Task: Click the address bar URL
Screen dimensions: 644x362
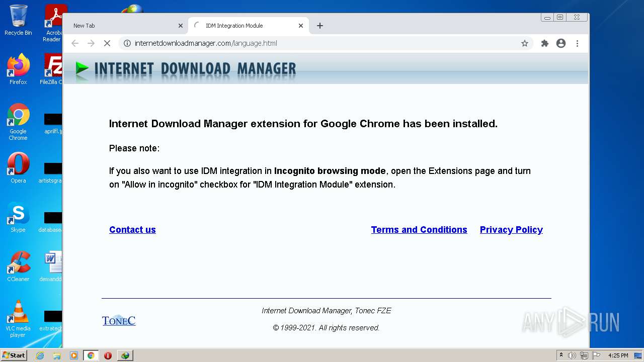Action: point(206,43)
